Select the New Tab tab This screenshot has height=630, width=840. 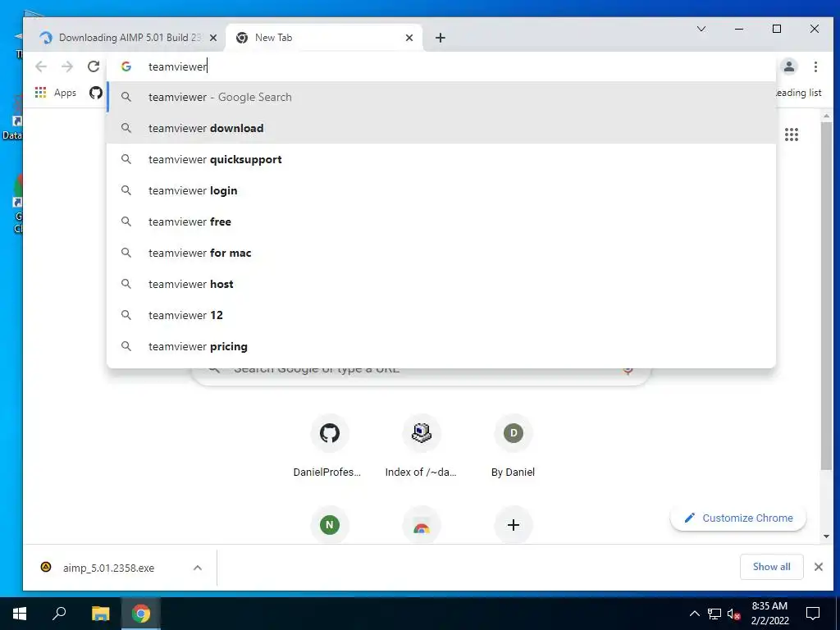pos(325,38)
